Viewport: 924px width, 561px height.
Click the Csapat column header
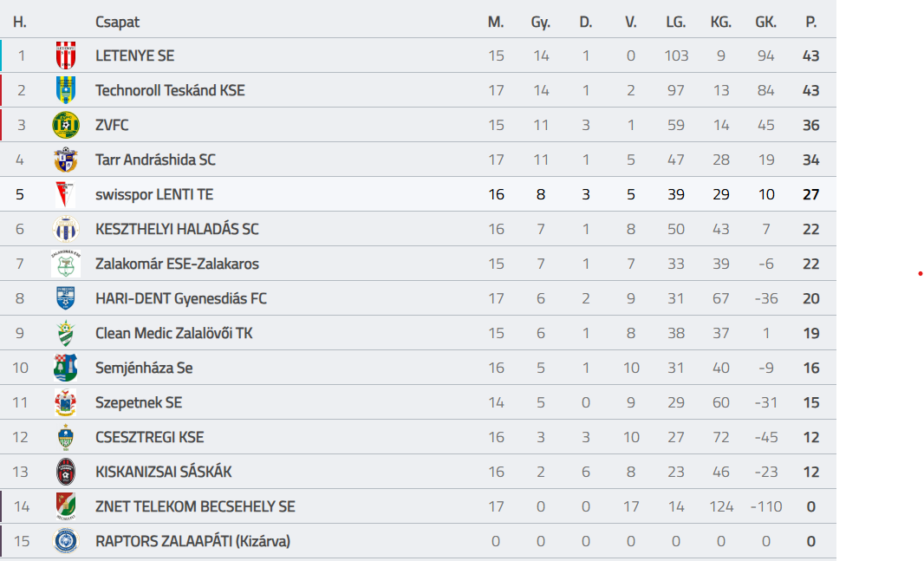(x=118, y=22)
